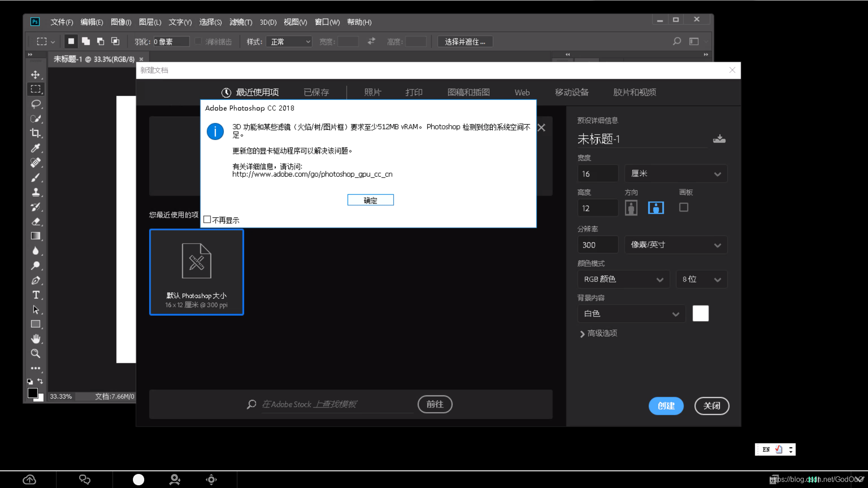This screenshot has width=868, height=488.
Task: Select the Move tool
Action: (x=35, y=75)
